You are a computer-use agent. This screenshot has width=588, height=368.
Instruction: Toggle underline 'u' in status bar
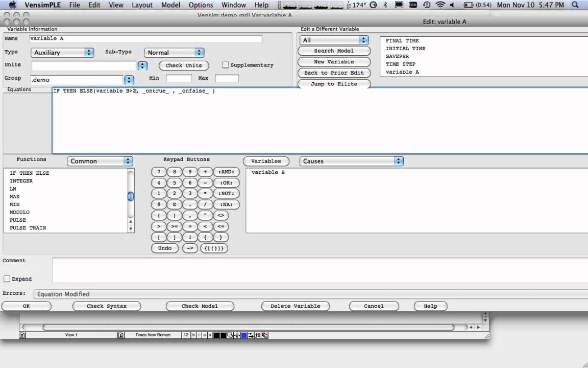click(x=204, y=335)
